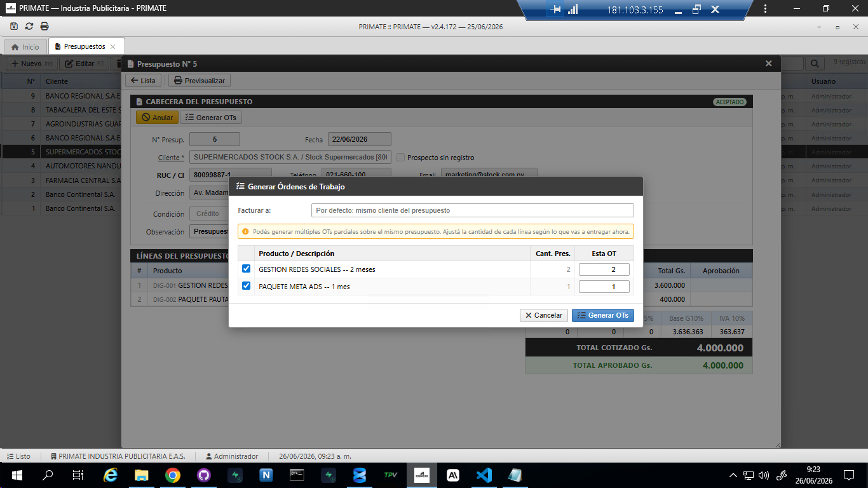Click PRIMATE INDUSTRIA PUBLICITARIA E.A.S. in status bar
This screenshot has width=868, height=488.
118,456
